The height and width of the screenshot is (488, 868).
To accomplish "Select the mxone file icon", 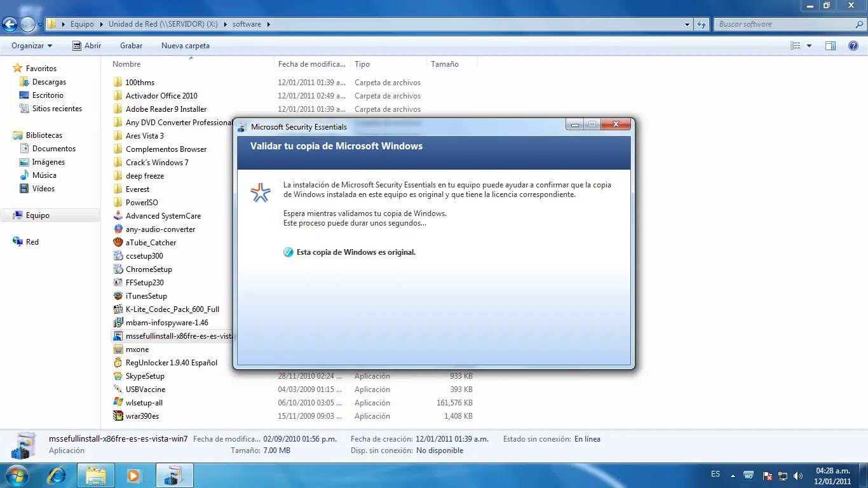I will pos(118,349).
